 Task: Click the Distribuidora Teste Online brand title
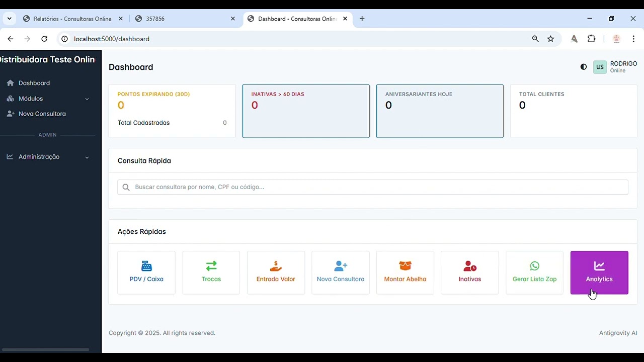(x=48, y=59)
